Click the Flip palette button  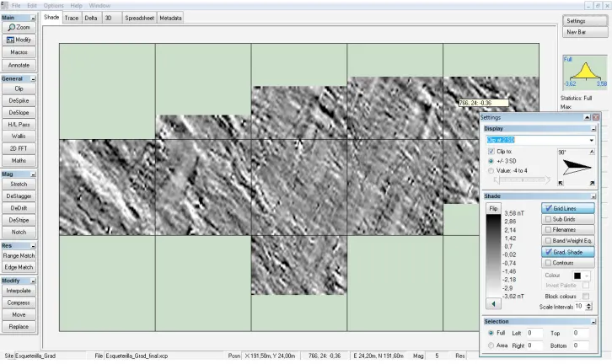493,208
